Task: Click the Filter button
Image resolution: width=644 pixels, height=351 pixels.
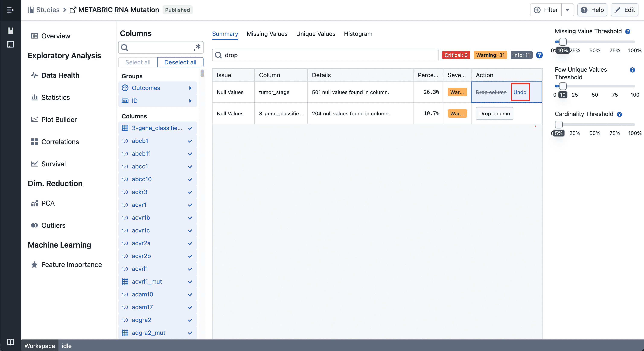Action: [546, 10]
